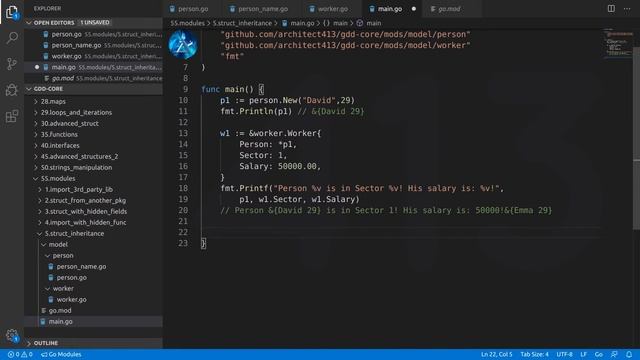
Task: Open person_name.go in the file tree
Action: [x=93, y=267]
